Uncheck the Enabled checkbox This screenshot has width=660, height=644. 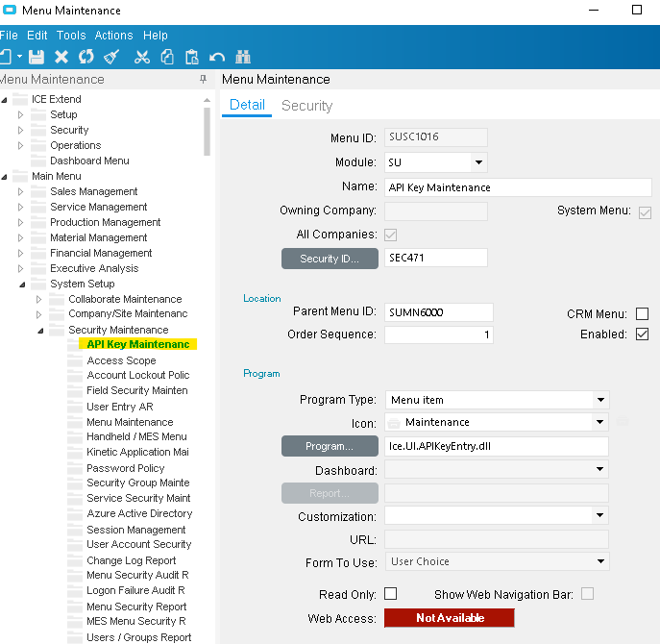[642, 334]
